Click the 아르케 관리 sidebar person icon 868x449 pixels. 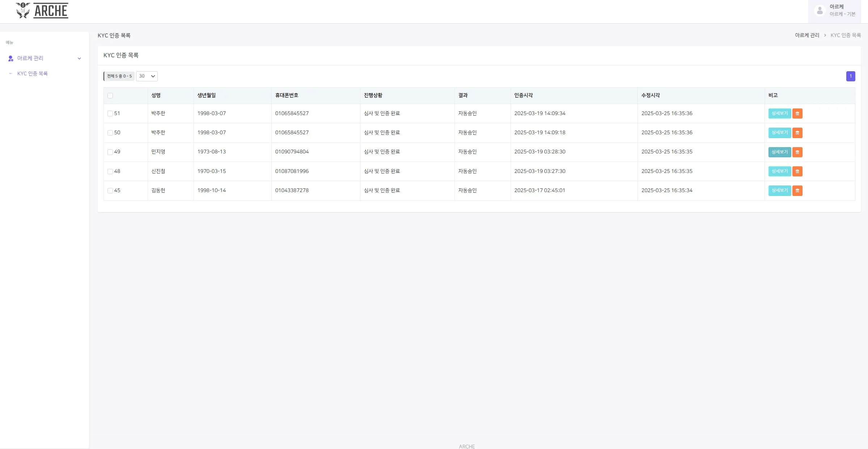pyautogui.click(x=10, y=58)
